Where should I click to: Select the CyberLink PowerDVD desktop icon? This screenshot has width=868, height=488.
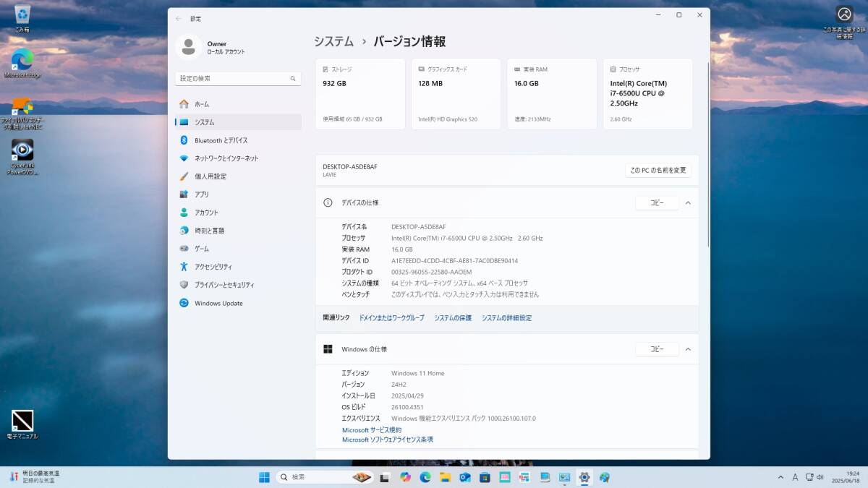coord(22,157)
